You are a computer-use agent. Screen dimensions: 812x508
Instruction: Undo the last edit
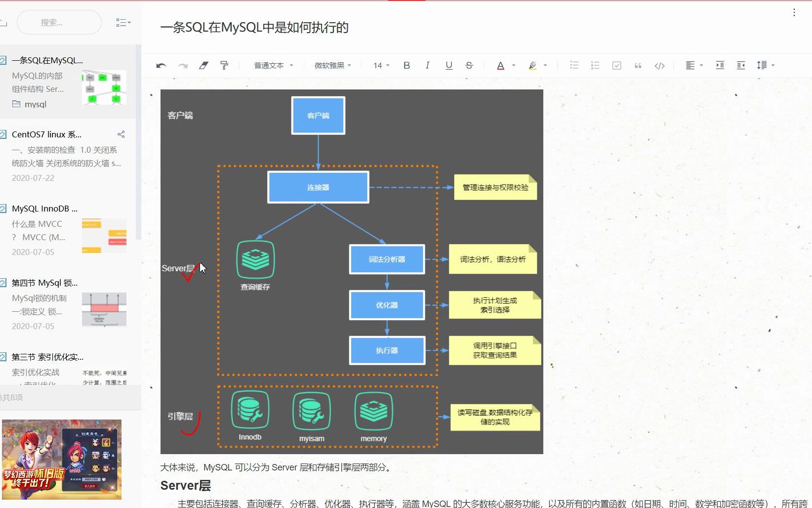point(161,65)
